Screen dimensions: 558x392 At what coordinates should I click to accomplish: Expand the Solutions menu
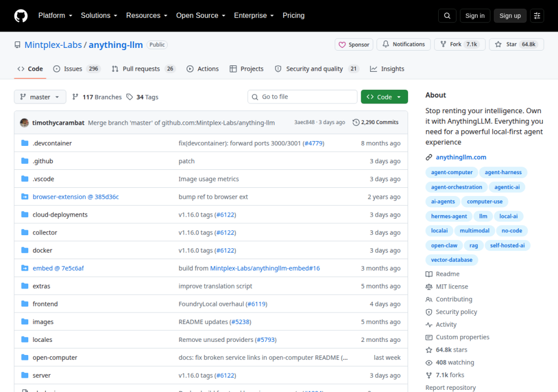click(99, 15)
